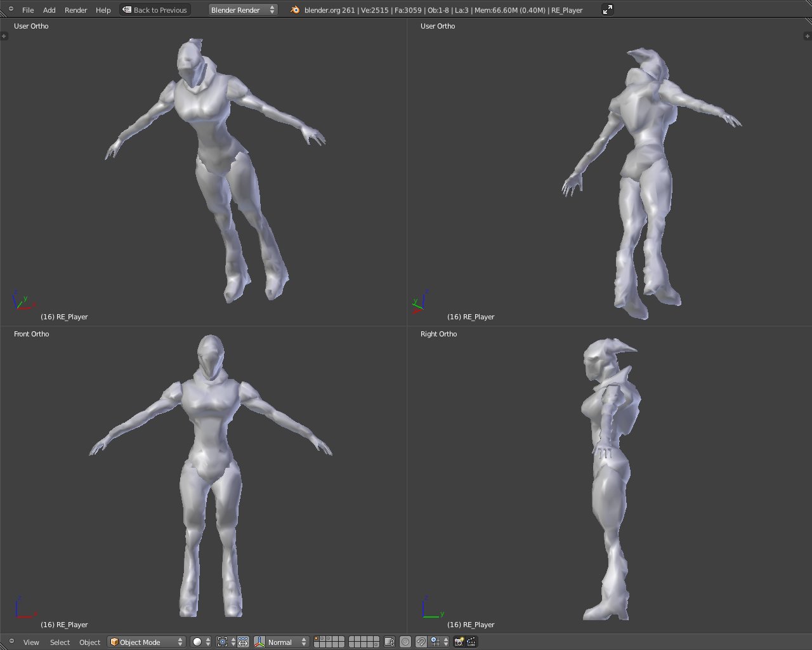Toggle the last layer in second block

[376, 645]
